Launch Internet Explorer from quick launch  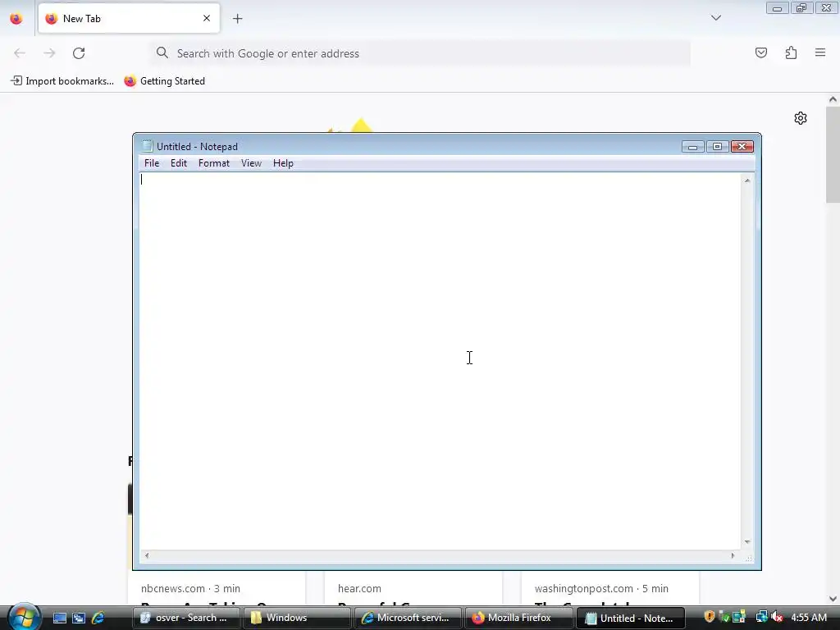98,619
